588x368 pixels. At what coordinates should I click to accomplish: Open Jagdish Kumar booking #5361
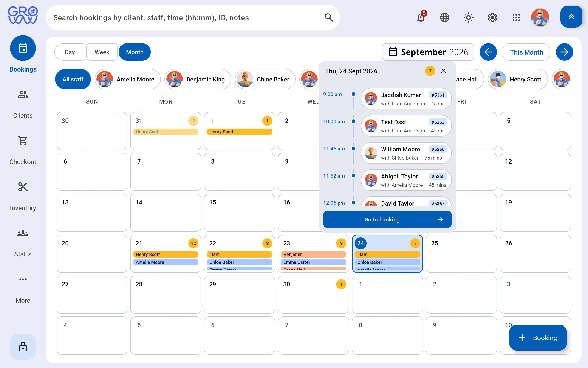[x=406, y=99]
